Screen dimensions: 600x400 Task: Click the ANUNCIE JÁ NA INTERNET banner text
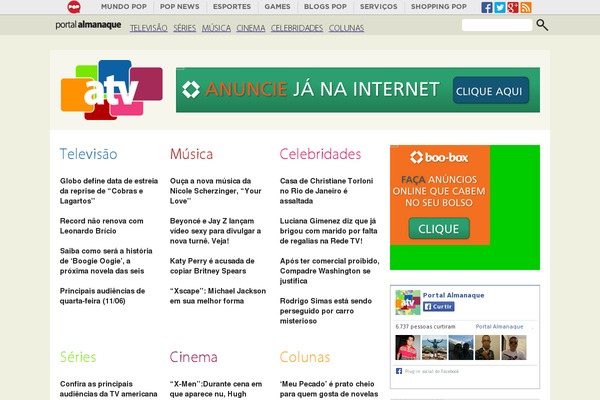click(x=322, y=90)
